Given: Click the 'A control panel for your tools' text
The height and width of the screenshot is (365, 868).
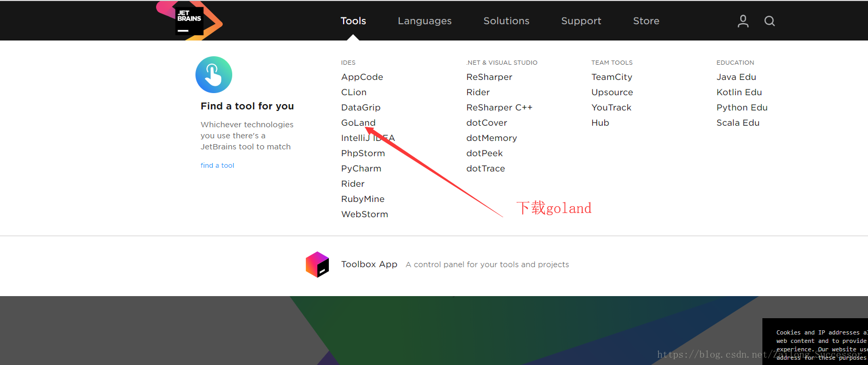Looking at the screenshot, I should tap(487, 265).
